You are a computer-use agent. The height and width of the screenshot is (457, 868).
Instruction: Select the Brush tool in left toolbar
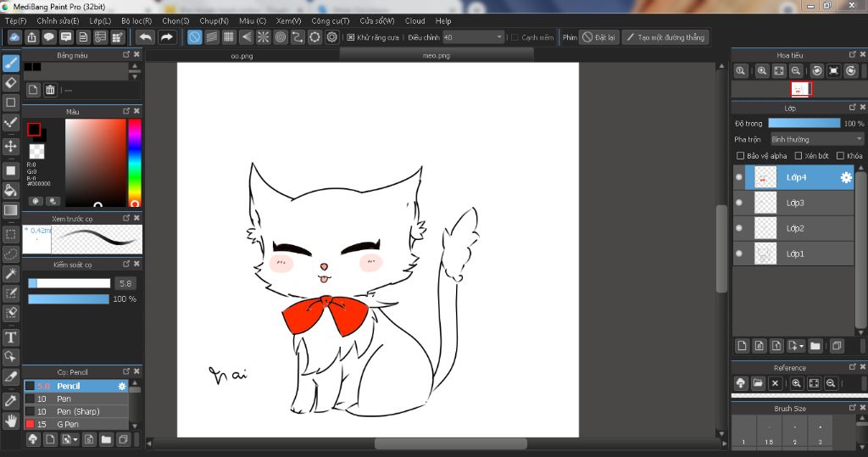(11, 63)
